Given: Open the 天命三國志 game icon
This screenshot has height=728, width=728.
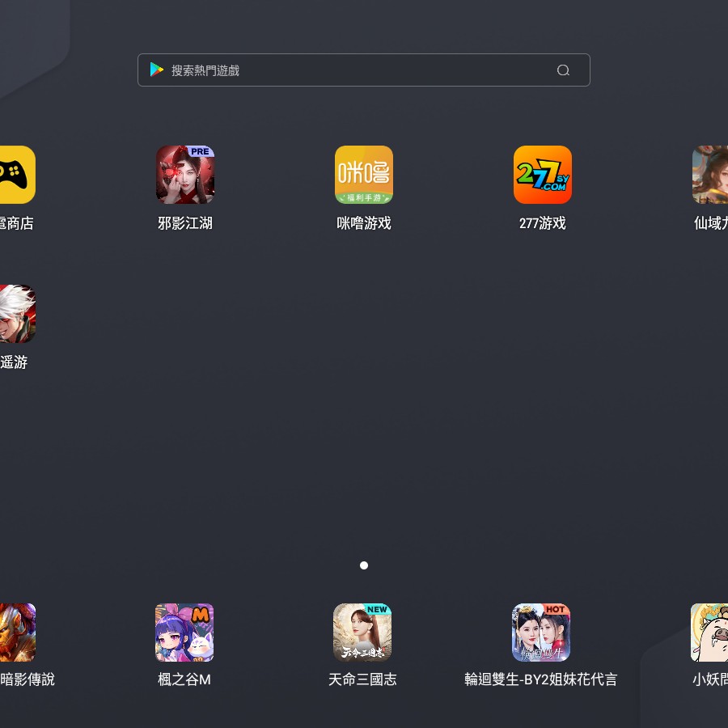Looking at the screenshot, I should tap(362, 633).
